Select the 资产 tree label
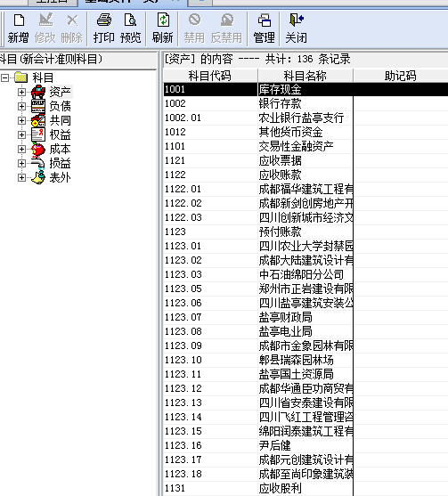Image resolution: width=448 pixels, height=496 pixels. 60,92
